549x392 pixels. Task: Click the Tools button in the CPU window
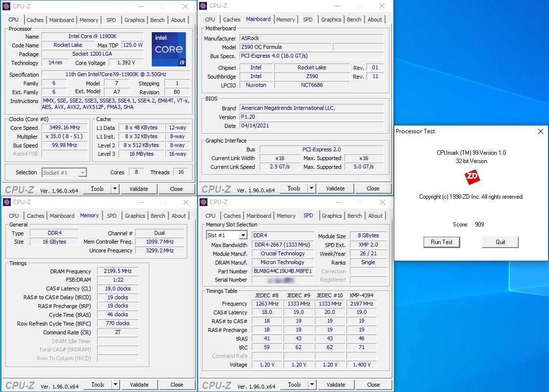(x=97, y=189)
